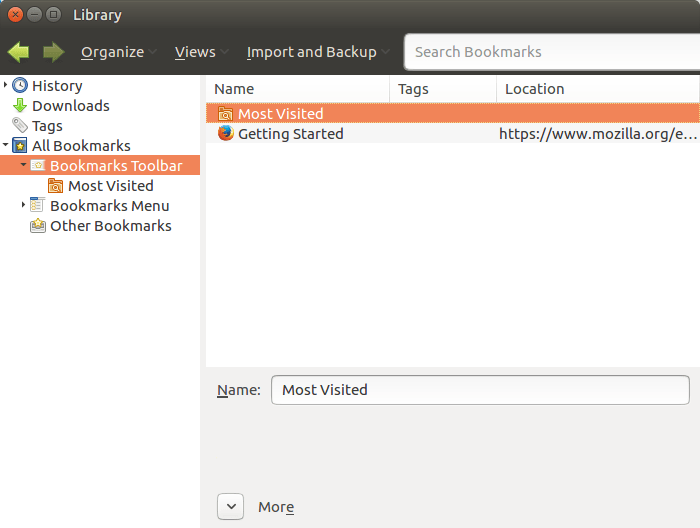700x528 pixels.
Task: Select Other Bookmarks in the sidebar
Action: [x=111, y=226]
